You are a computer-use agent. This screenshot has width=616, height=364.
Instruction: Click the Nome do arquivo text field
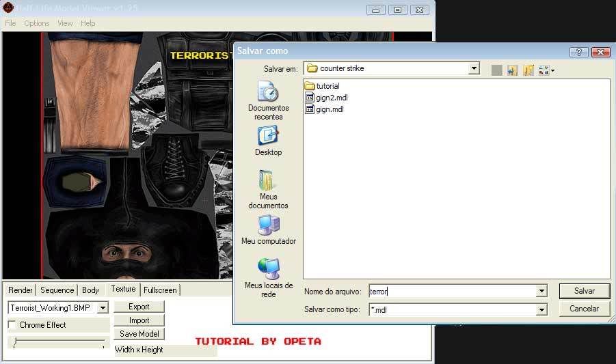[453, 291]
